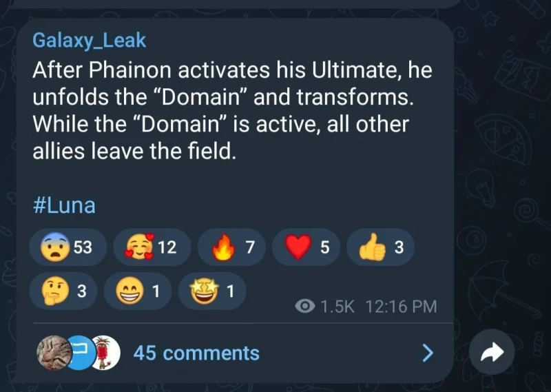Open the #Luna hashtag
Screen dimensions: 551x392
63,205
